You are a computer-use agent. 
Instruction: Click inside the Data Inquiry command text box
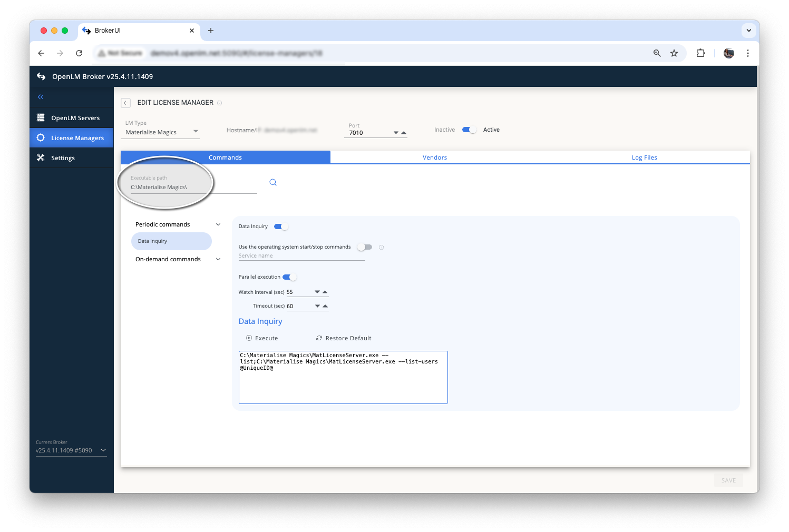pos(343,377)
